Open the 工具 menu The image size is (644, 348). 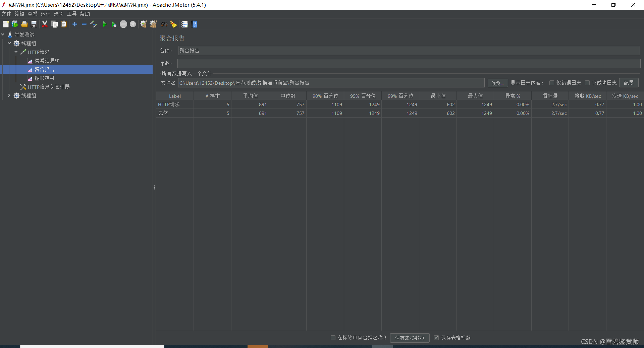[72, 14]
